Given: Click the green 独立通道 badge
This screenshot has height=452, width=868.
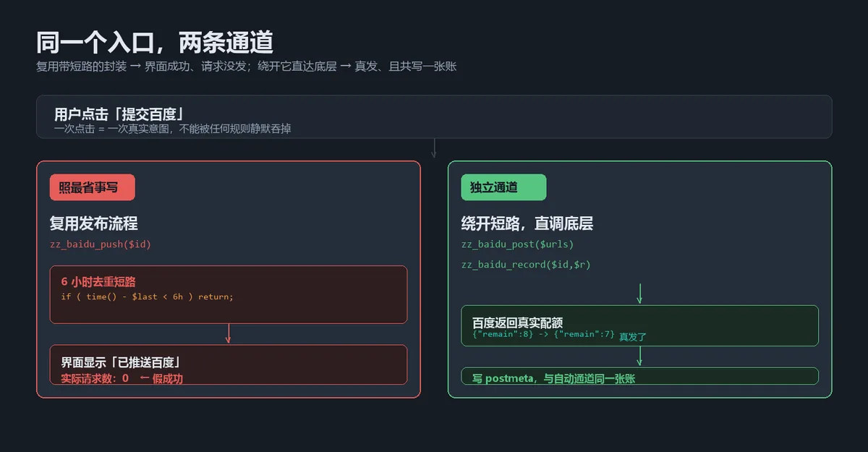Looking at the screenshot, I should coord(503,187).
